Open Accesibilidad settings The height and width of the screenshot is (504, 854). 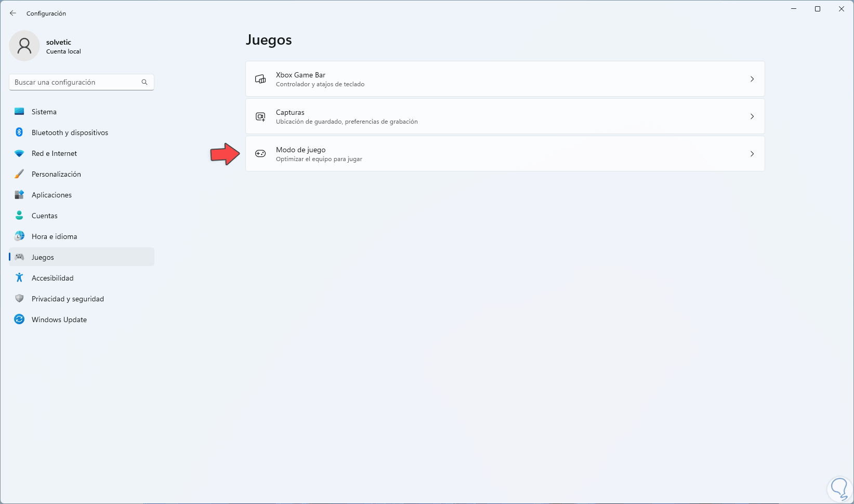(x=52, y=278)
